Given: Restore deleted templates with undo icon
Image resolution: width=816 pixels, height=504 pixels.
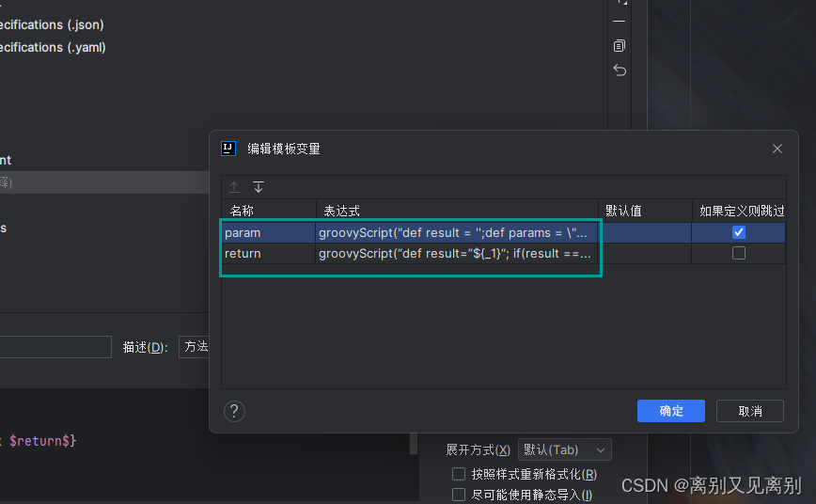Looking at the screenshot, I should (620, 70).
